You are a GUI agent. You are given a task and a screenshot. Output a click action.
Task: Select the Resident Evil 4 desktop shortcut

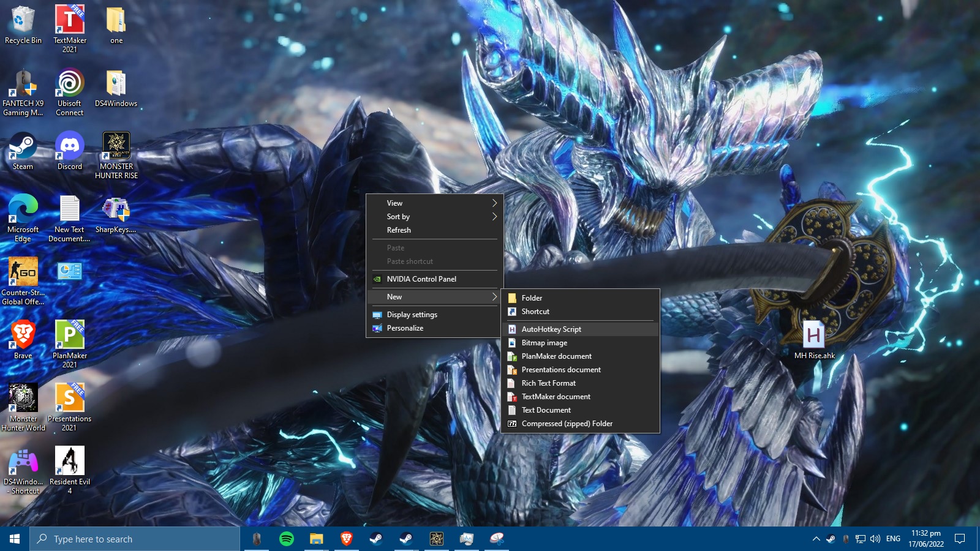tap(70, 471)
